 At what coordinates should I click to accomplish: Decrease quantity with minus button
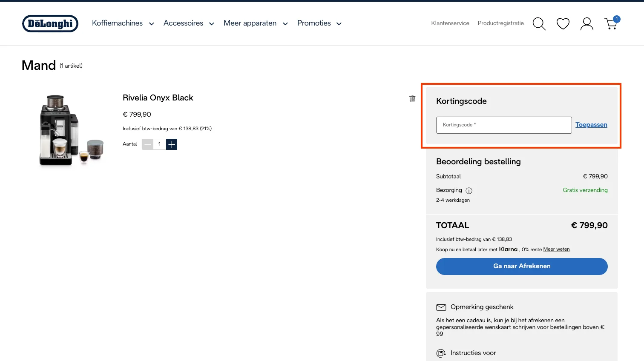[148, 144]
